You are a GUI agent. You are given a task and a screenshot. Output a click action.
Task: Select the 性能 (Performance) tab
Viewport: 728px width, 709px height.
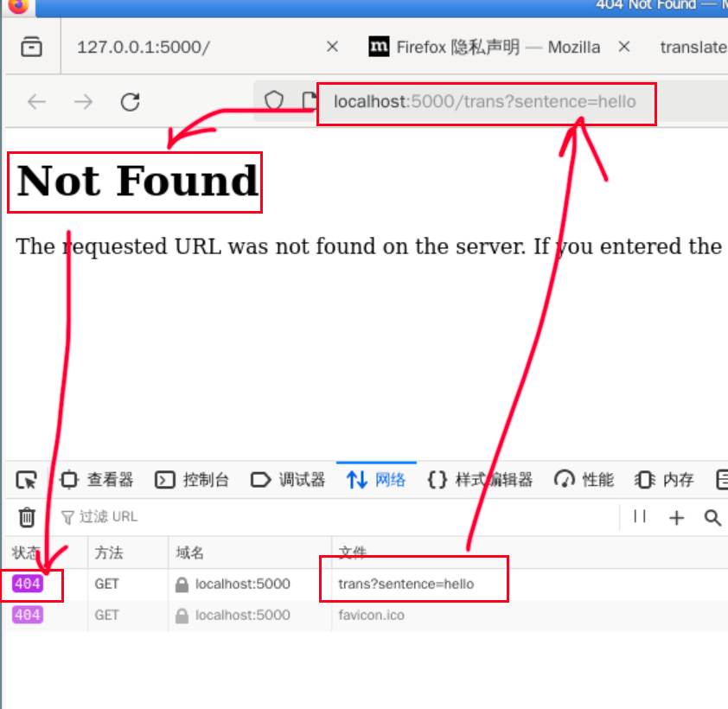(584, 480)
